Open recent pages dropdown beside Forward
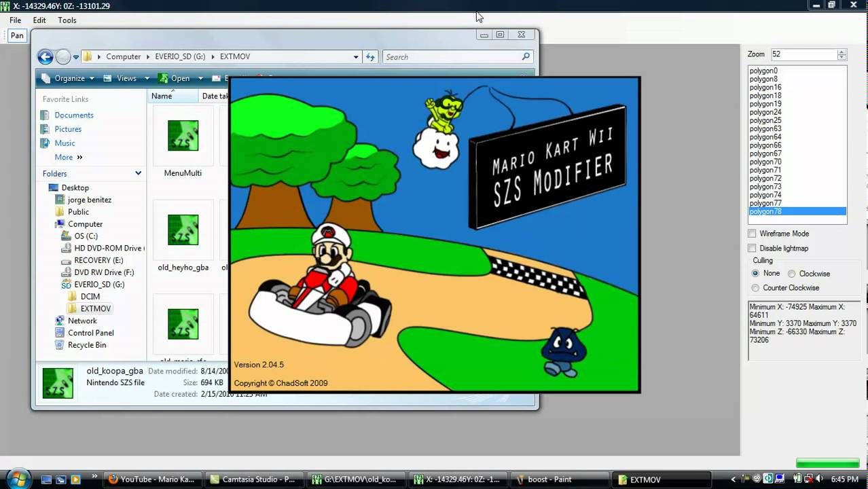 [x=75, y=57]
